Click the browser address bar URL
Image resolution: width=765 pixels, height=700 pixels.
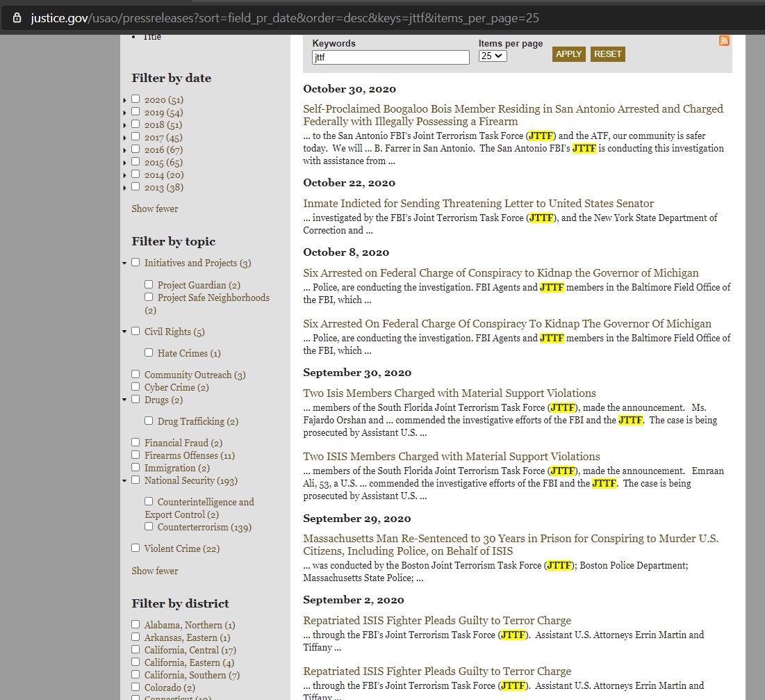[x=285, y=19]
